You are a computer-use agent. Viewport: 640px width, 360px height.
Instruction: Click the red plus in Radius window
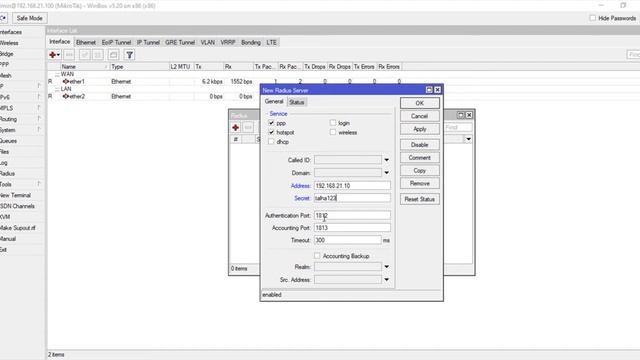(236, 127)
